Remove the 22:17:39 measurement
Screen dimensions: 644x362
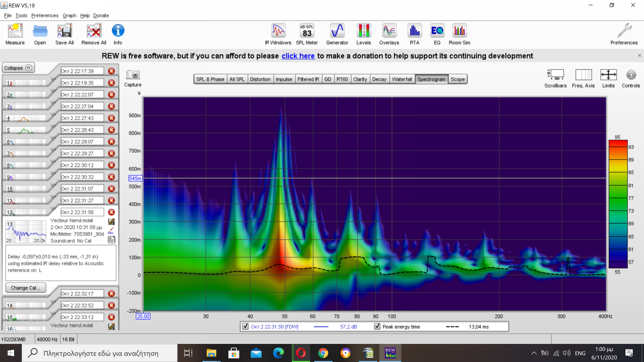111,71
